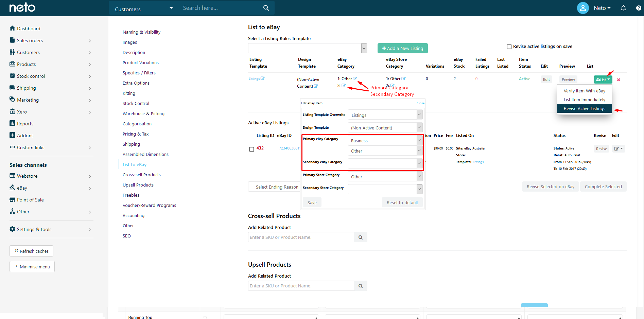
Task: Open Pricing & Tax section
Action: pyautogui.click(x=136, y=134)
